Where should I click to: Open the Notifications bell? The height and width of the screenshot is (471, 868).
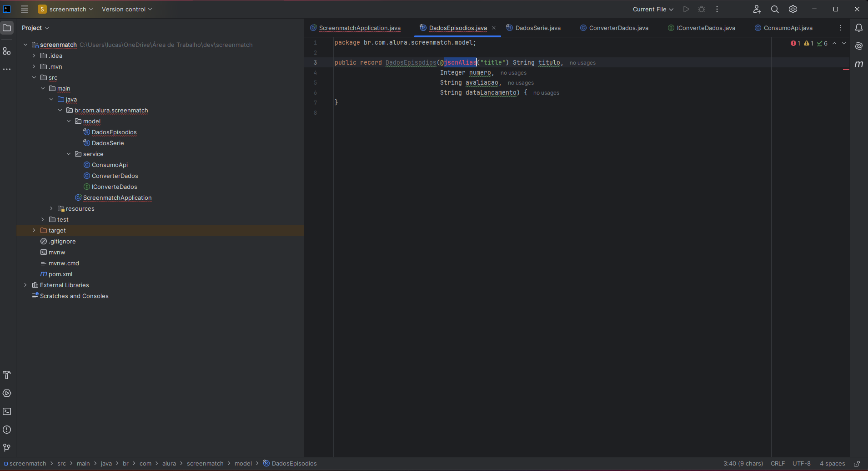click(x=859, y=28)
